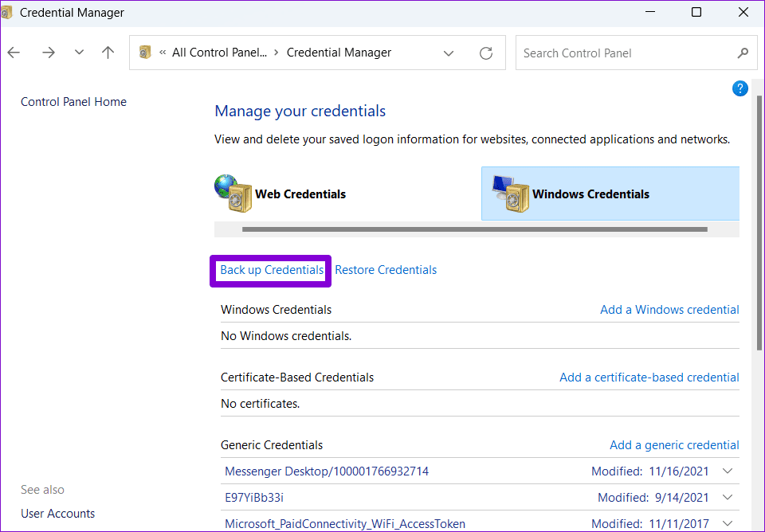Go up one folder level
Viewport: 765px width, 532px height.
click(108, 53)
